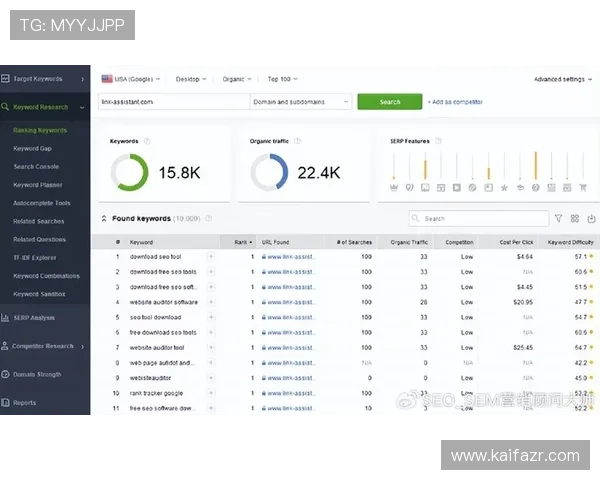Select Keyword Gap in the sidebar
The width and height of the screenshot is (600, 480).
32,148
